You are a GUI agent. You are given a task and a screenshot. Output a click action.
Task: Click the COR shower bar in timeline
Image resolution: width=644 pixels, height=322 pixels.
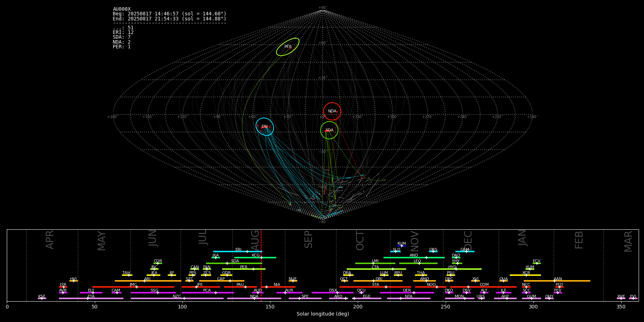[158, 263]
